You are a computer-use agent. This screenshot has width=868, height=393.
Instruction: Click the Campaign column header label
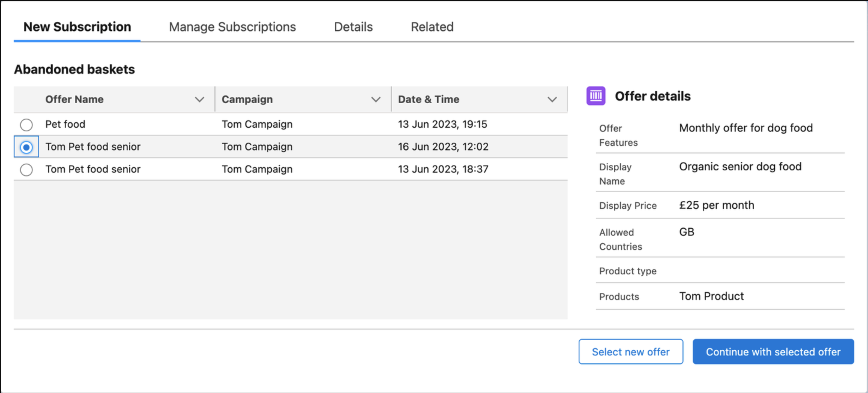click(247, 99)
